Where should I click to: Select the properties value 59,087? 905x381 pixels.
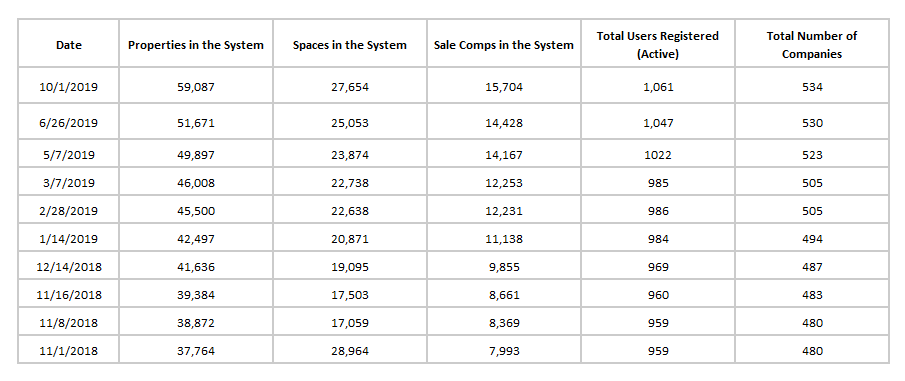click(x=196, y=88)
